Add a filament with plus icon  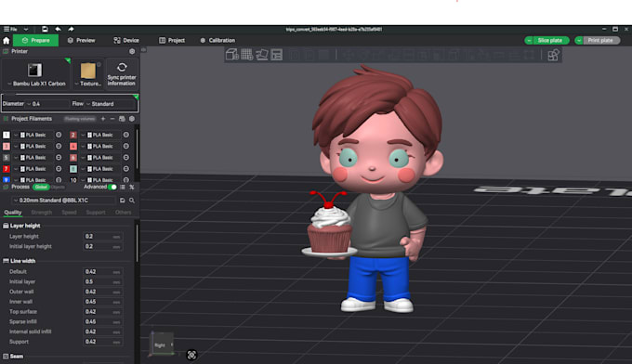(x=103, y=119)
